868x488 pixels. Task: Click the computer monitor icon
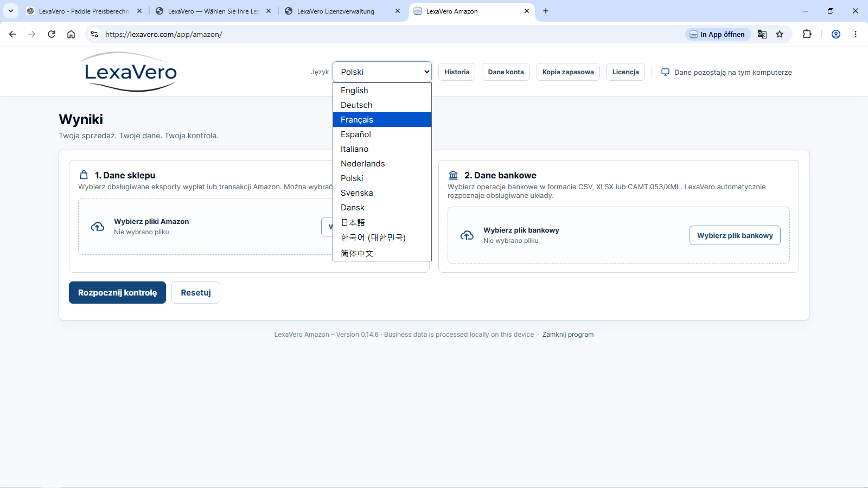point(665,72)
